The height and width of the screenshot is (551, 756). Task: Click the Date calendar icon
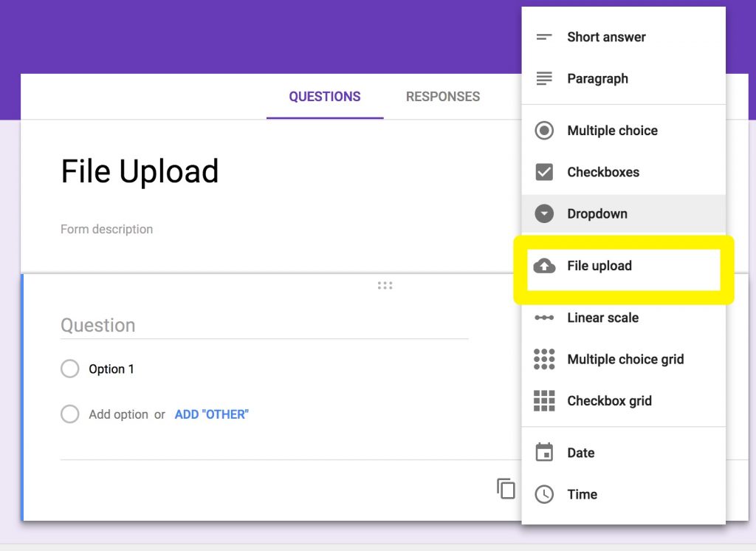[x=544, y=452]
